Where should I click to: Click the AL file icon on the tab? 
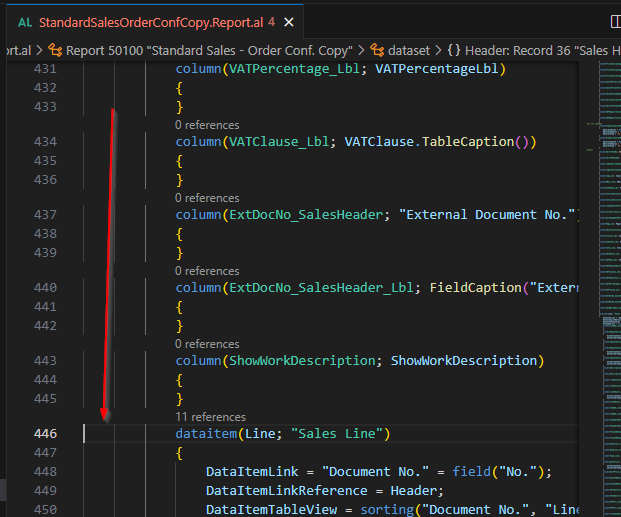click(25, 21)
